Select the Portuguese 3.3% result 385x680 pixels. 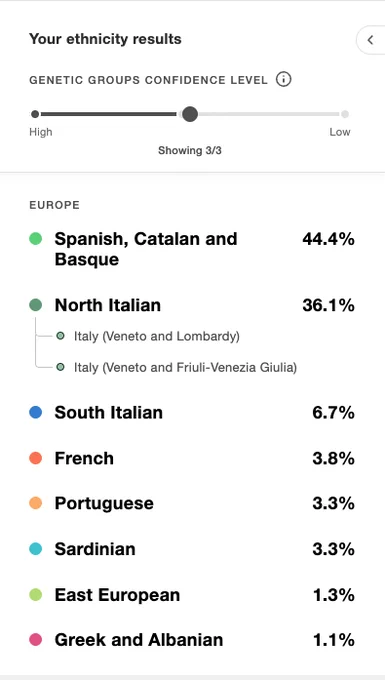[x=192, y=503]
